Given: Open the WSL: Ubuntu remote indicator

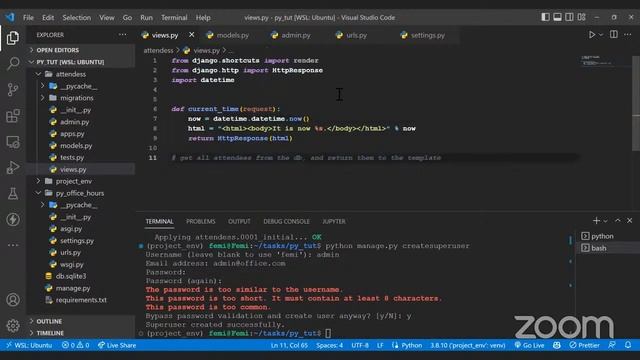Looking at the screenshot, I should tap(29, 345).
